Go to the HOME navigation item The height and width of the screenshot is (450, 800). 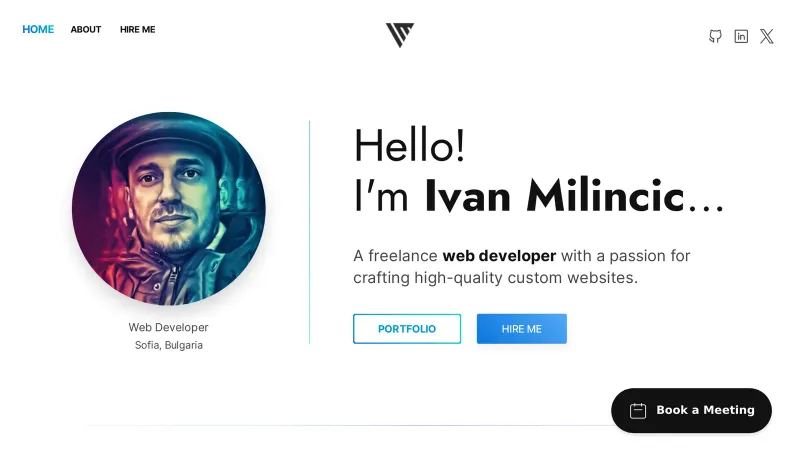[38, 29]
